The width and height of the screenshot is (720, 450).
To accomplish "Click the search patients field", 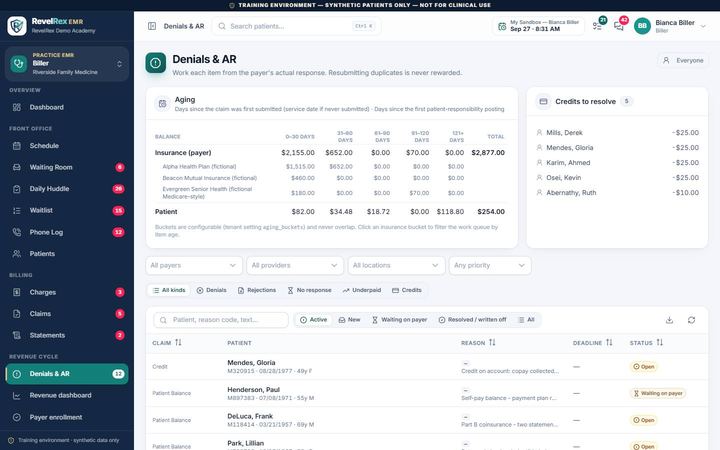I will 296,26.
